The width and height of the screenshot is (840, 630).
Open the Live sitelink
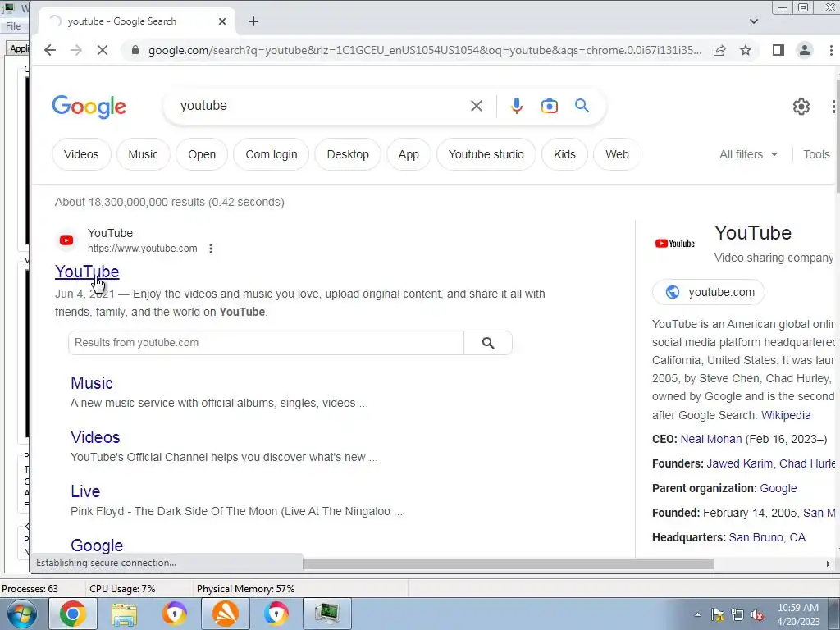85,491
